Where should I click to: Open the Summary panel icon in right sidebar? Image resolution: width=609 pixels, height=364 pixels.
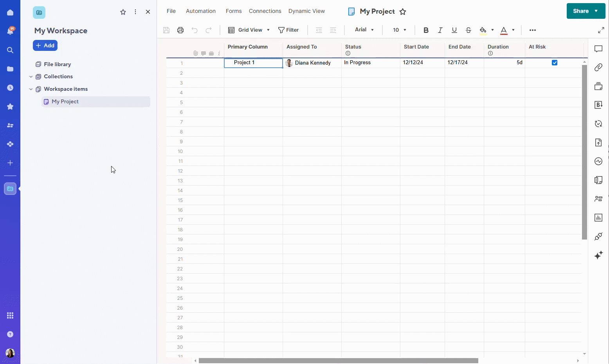598,180
